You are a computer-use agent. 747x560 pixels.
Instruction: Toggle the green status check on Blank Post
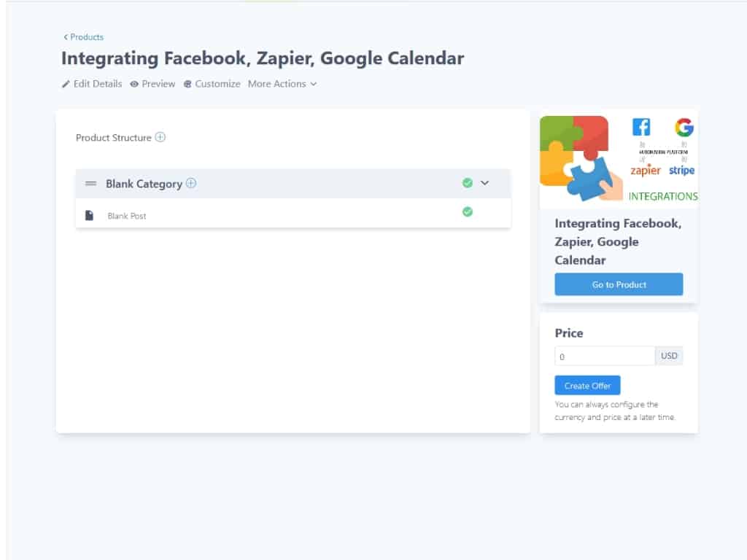pyautogui.click(x=468, y=212)
